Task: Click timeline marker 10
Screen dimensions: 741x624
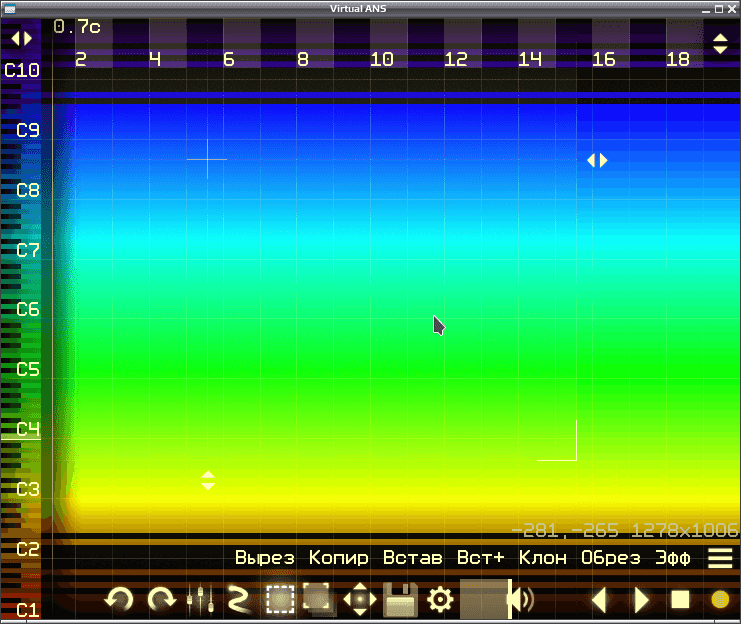Action: point(382,60)
